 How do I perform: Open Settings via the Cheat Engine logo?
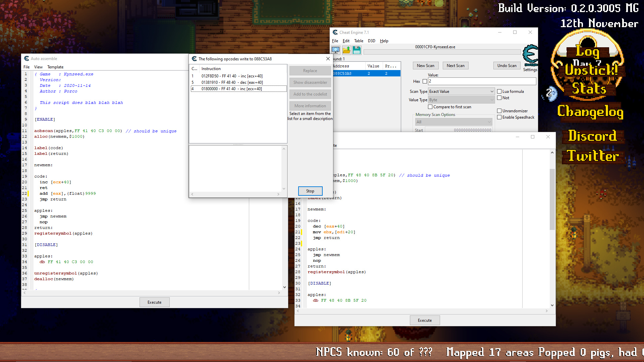tap(530, 55)
